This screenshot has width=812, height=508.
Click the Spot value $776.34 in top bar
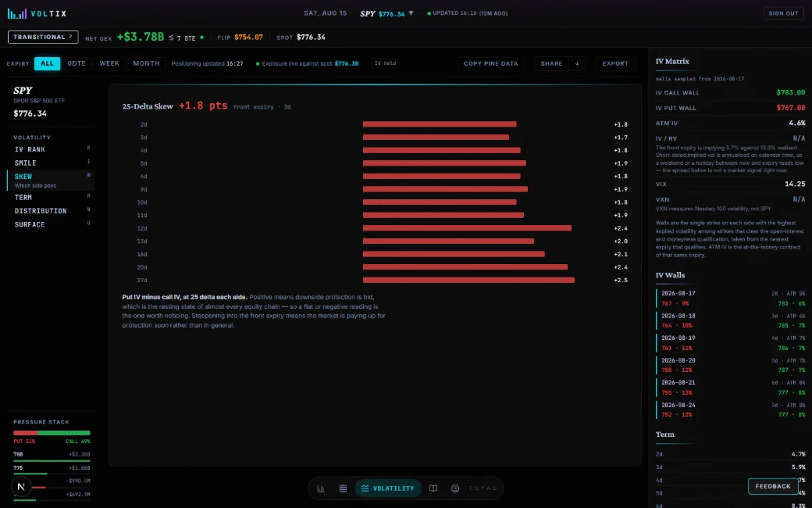click(311, 38)
